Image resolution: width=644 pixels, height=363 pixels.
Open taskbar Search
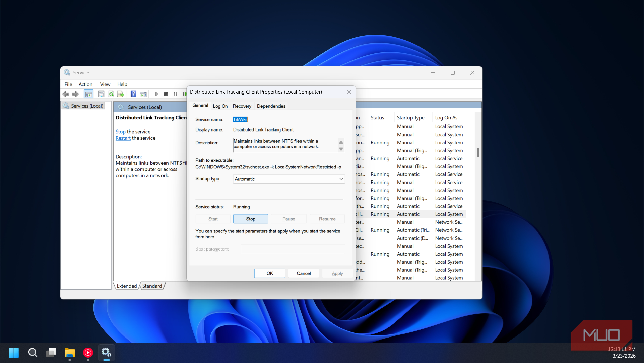33,353
